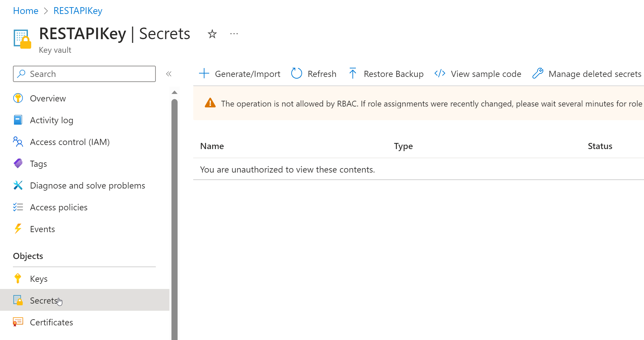
Task: Click the Overview key icon
Action: pos(18,98)
